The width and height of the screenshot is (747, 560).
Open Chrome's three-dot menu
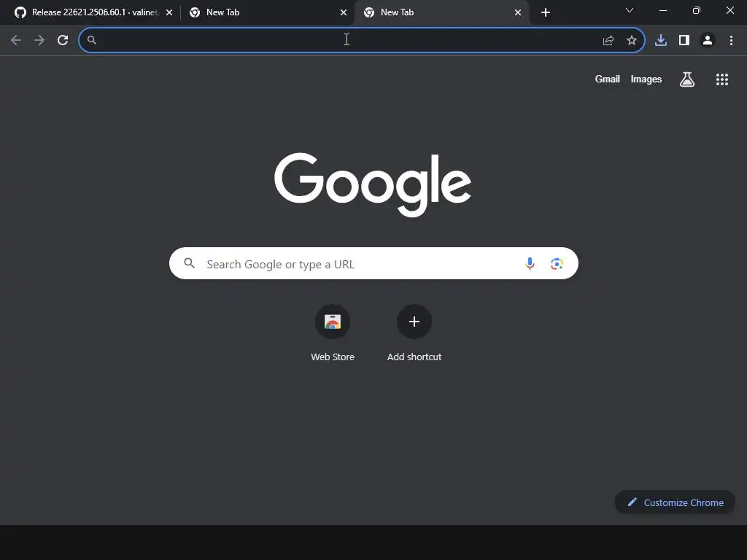tap(731, 41)
